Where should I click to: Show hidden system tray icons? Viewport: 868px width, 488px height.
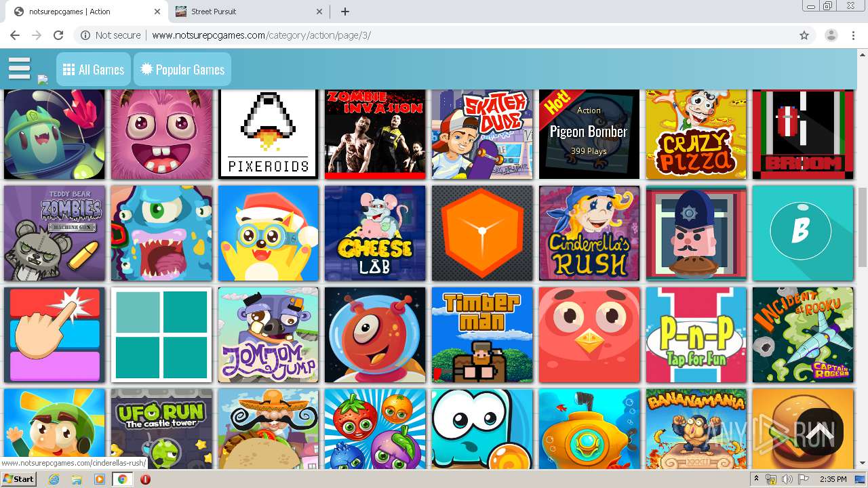756,479
